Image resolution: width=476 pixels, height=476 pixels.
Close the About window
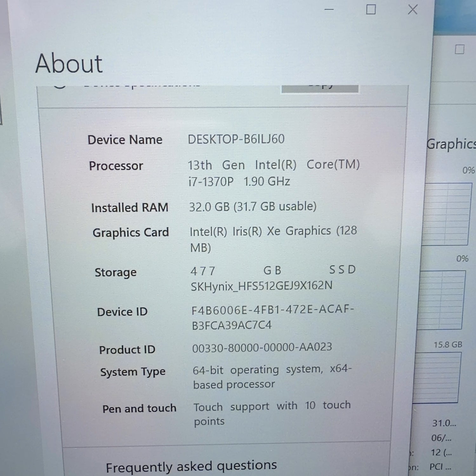(413, 10)
